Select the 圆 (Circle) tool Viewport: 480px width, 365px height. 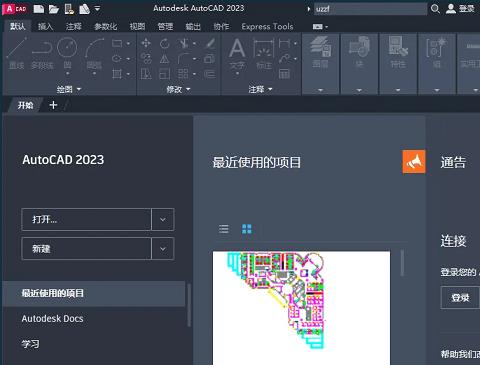tap(67, 55)
